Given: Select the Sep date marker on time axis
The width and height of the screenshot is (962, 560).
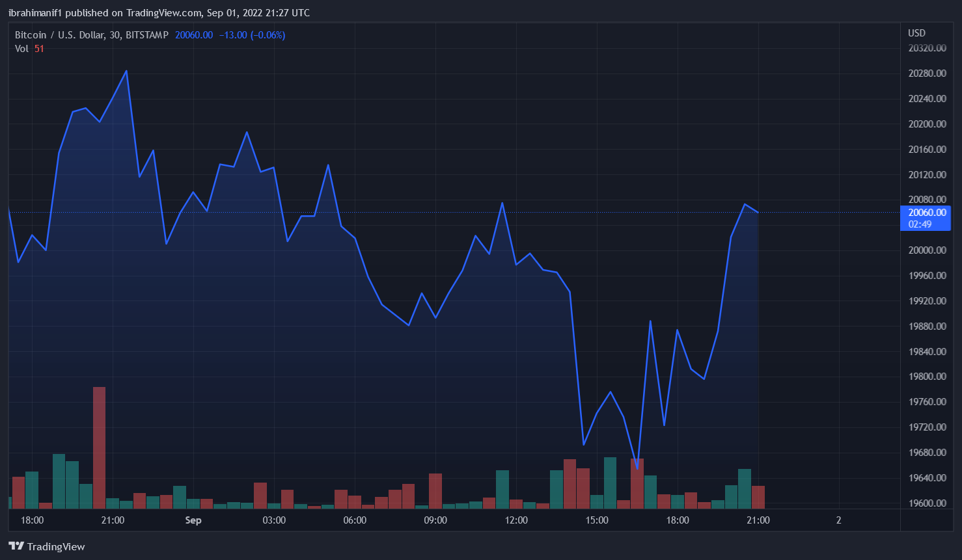Looking at the screenshot, I should point(193,520).
